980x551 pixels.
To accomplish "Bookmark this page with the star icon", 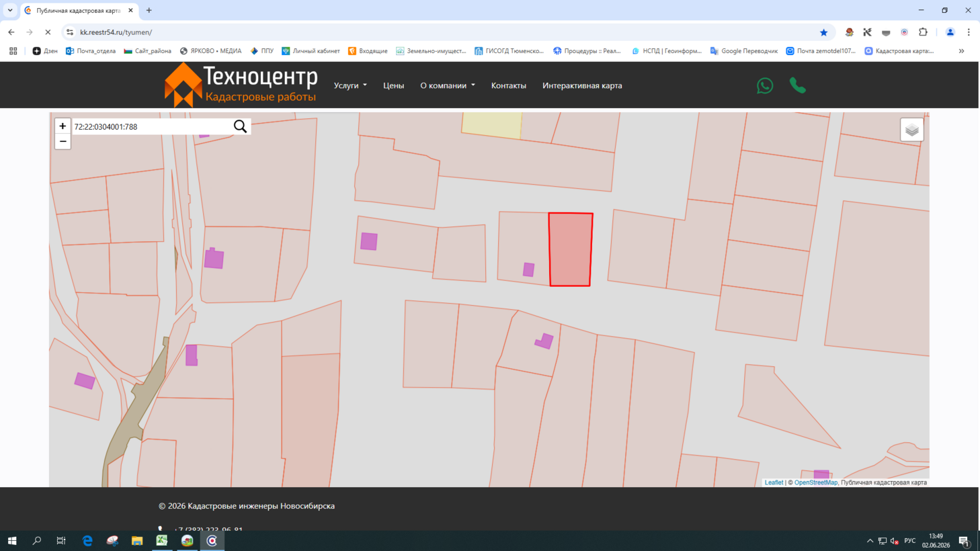I will [823, 32].
